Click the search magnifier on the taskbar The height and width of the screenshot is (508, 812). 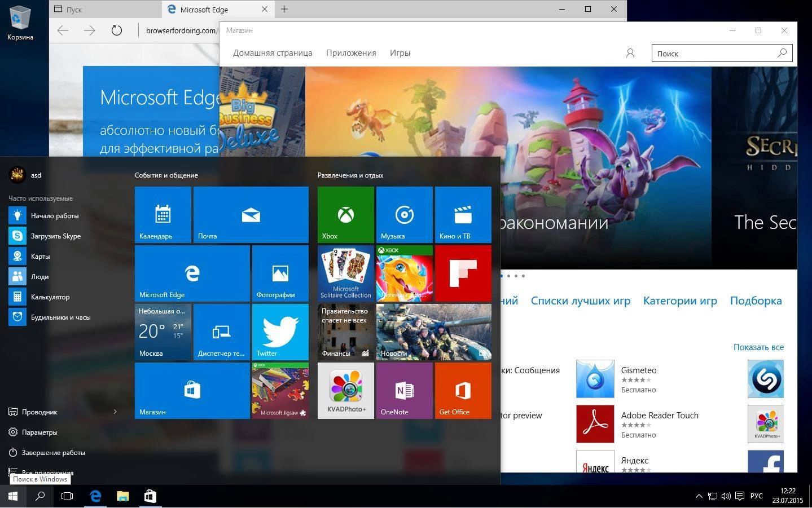40,496
